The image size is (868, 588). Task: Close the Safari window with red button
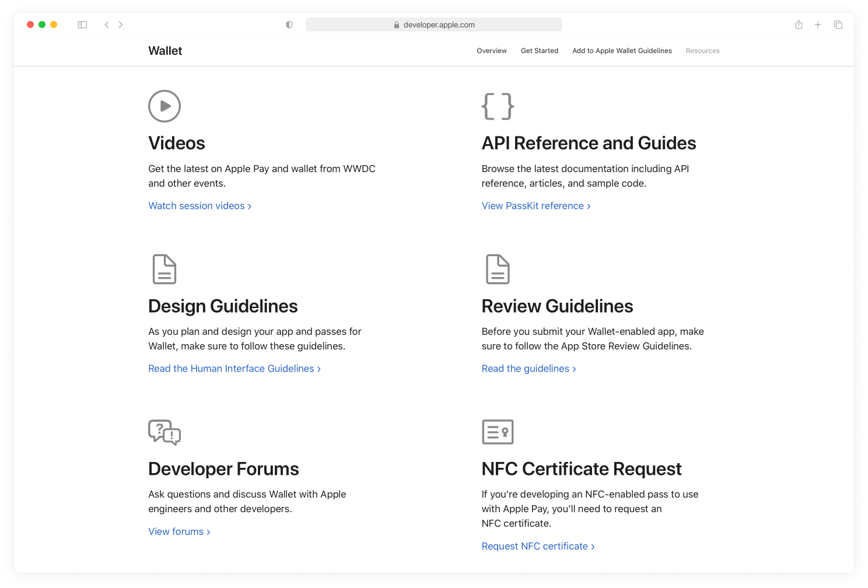pos(30,24)
